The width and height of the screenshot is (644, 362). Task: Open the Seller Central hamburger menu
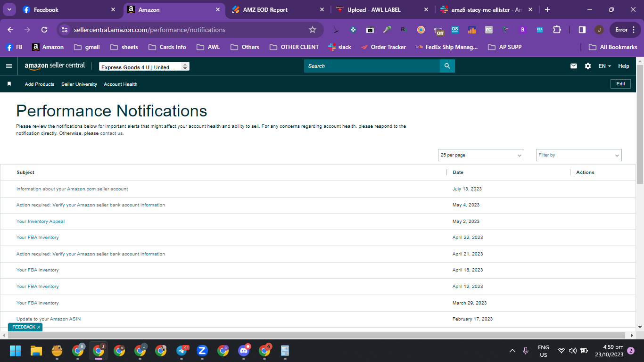[x=8, y=66]
